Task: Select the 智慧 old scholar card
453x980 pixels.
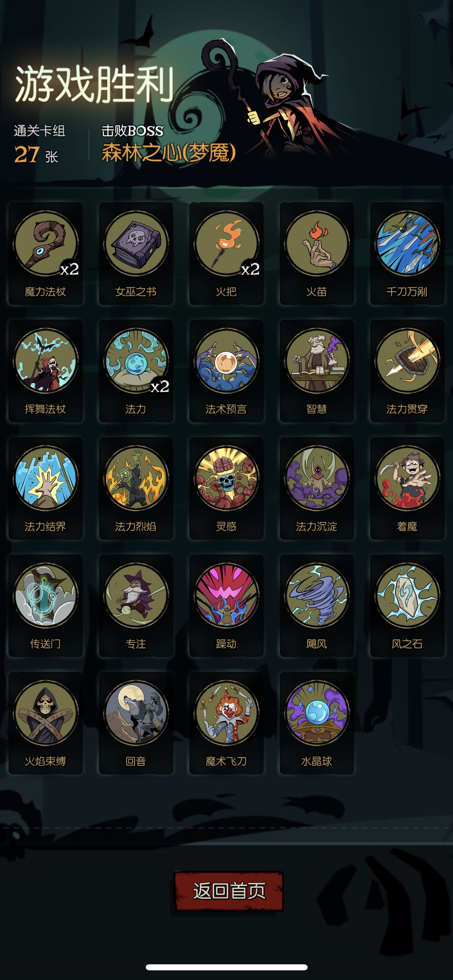Action: point(316,371)
